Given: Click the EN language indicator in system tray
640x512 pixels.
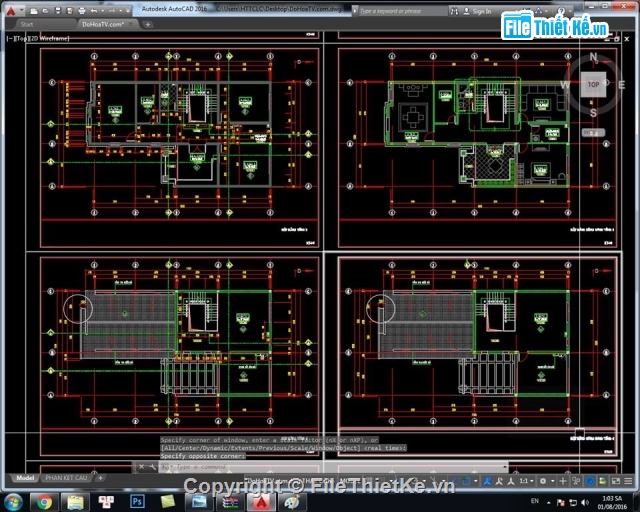Looking at the screenshot, I should [535, 501].
